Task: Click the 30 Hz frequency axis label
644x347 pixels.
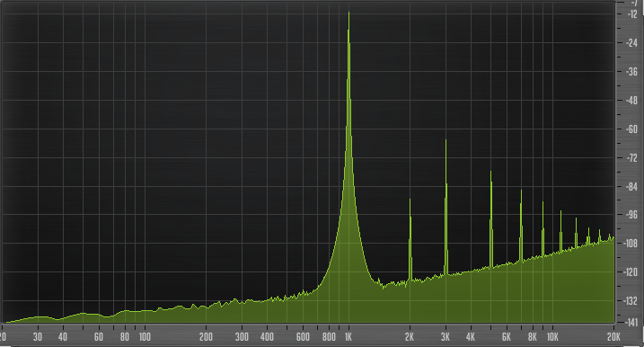Action: click(x=38, y=337)
